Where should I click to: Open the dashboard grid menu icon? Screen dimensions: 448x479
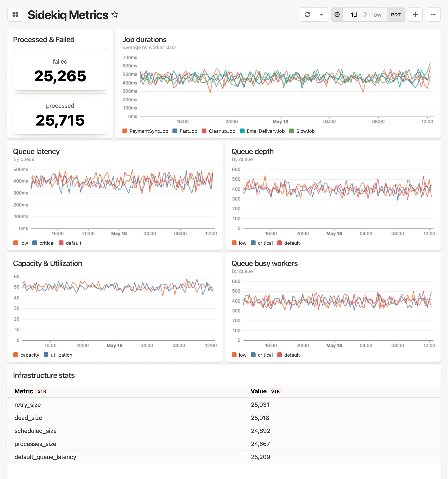15,15
